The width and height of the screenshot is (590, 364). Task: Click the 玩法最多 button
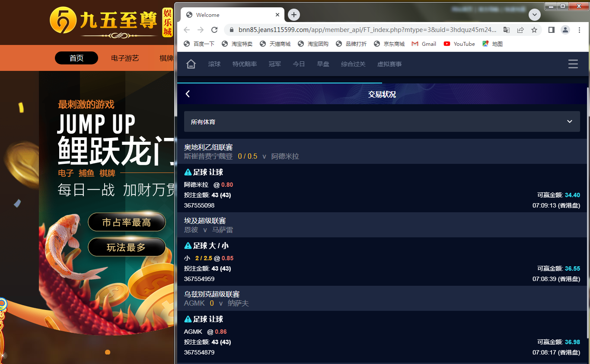point(127,247)
